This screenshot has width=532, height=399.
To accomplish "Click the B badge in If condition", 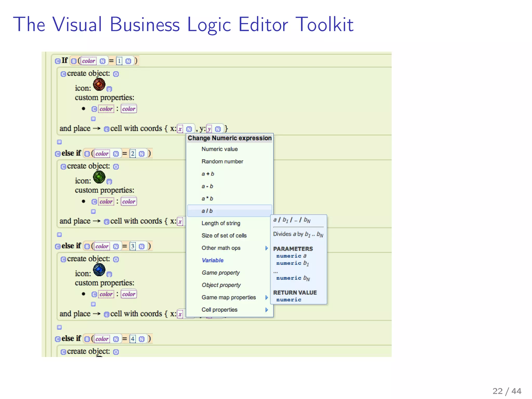I will tap(74, 61).
